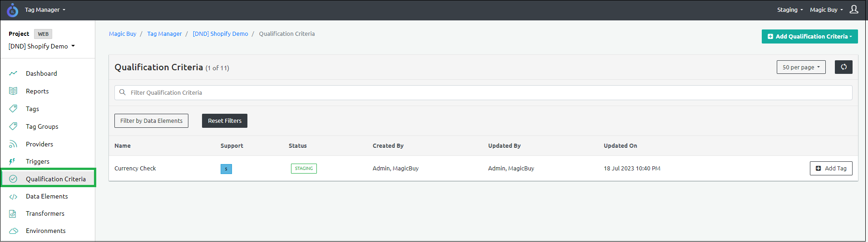Click the Providers feed icon
This screenshot has height=242, width=868.
tap(13, 144)
